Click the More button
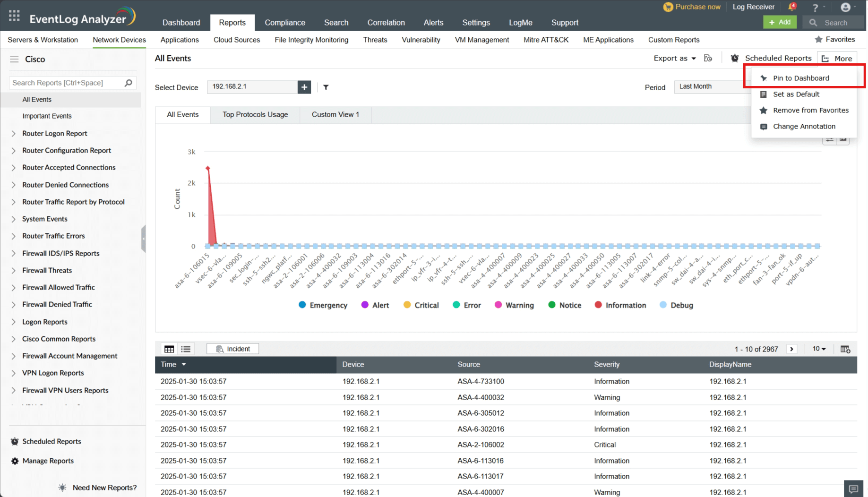This screenshot has height=497, width=868. (837, 59)
